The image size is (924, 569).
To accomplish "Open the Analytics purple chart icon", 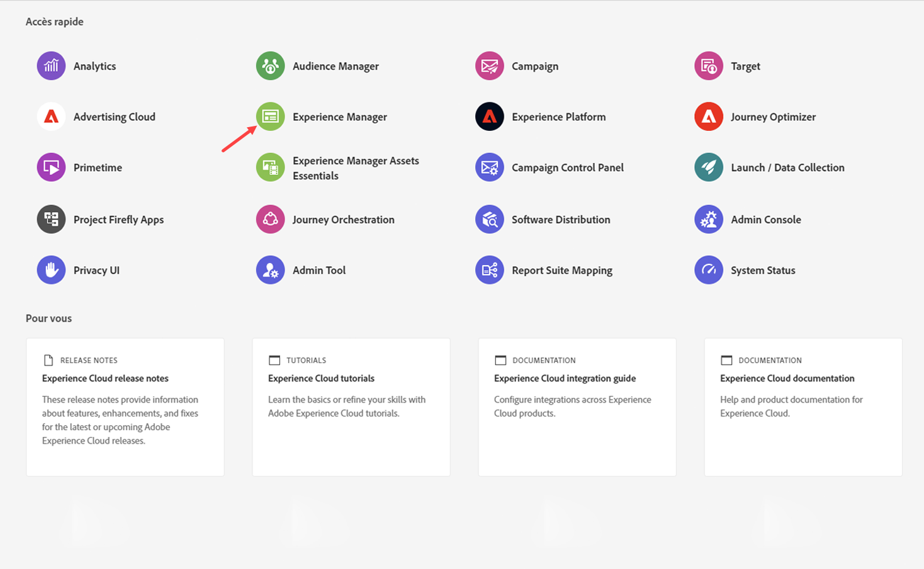I will (x=51, y=66).
